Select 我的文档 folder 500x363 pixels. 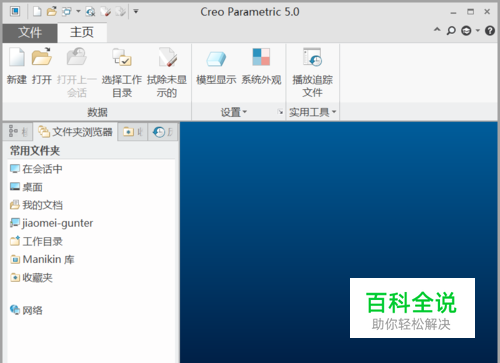coord(36,205)
